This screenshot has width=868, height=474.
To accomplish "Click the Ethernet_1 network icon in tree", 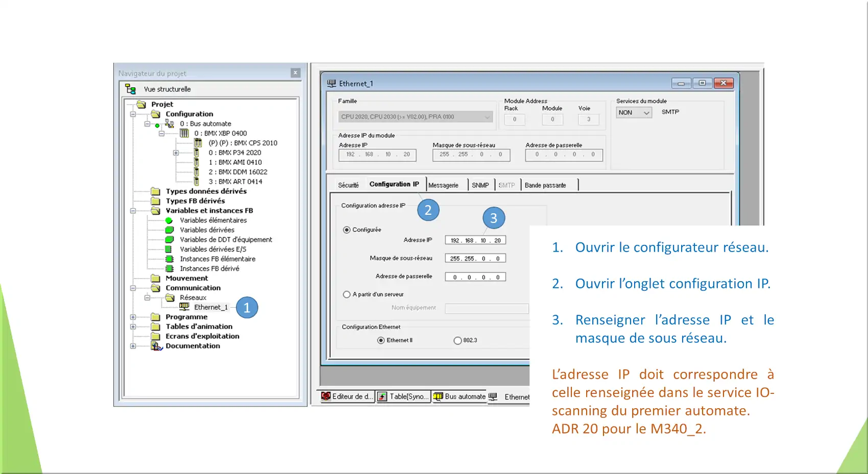I will pyautogui.click(x=184, y=307).
